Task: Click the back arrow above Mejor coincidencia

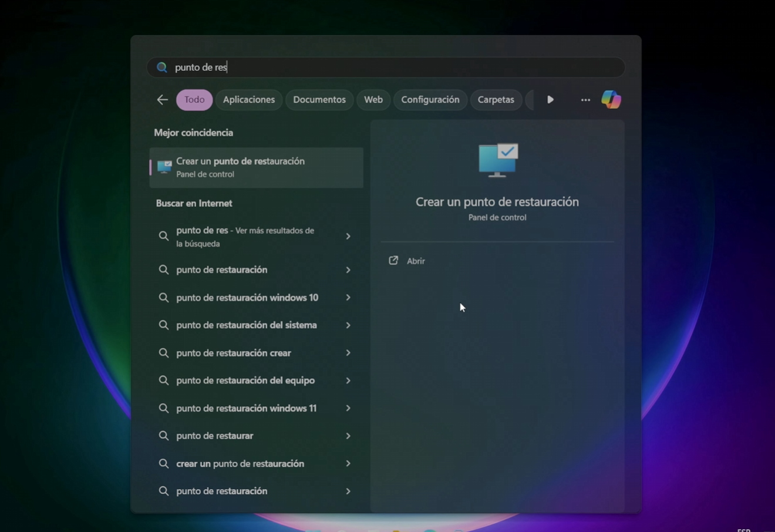Action: pos(162,100)
